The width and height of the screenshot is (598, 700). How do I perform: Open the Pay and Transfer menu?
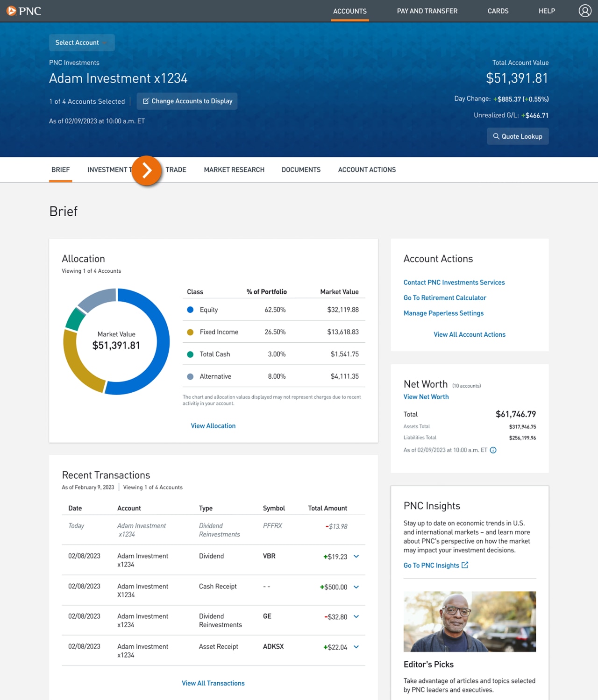427,11
